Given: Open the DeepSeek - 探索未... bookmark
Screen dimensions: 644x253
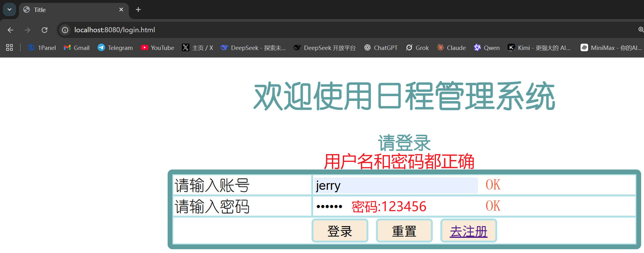Looking at the screenshot, I should click(x=253, y=48).
